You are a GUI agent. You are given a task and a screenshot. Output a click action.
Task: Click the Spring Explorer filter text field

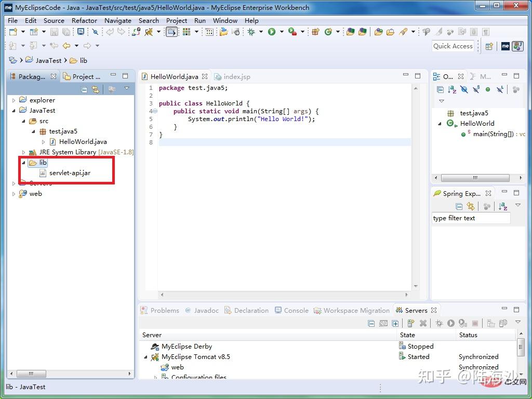point(471,218)
